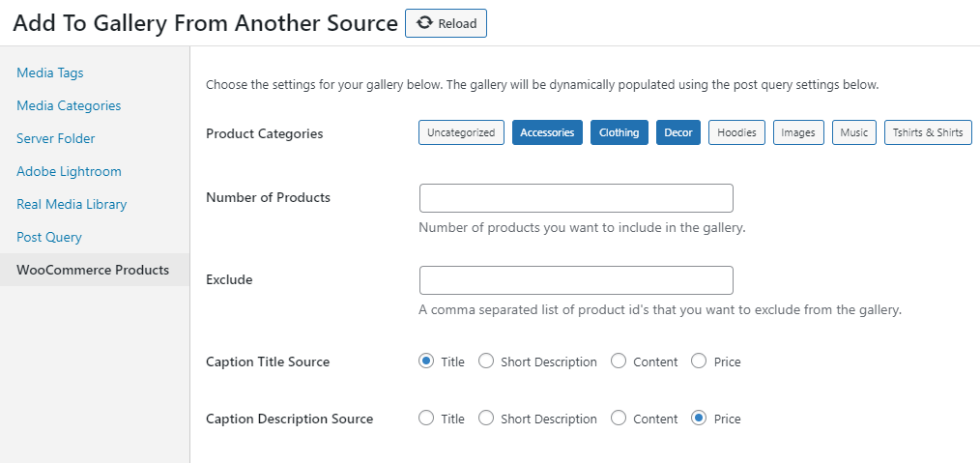
Task: Deselect the Accessories category
Action: [x=547, y=132]
